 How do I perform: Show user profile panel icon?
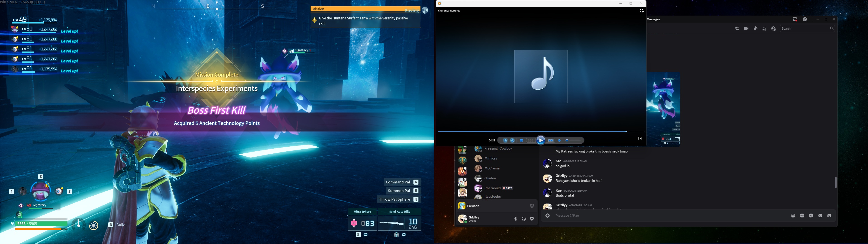coord(774,29)
